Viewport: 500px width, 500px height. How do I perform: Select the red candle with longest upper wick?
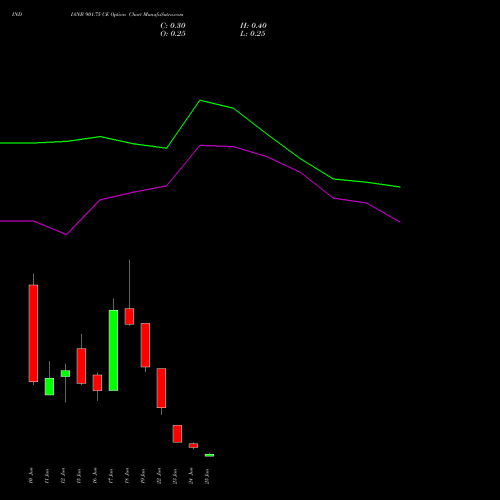pyautogui.click(x=129, y=316)
